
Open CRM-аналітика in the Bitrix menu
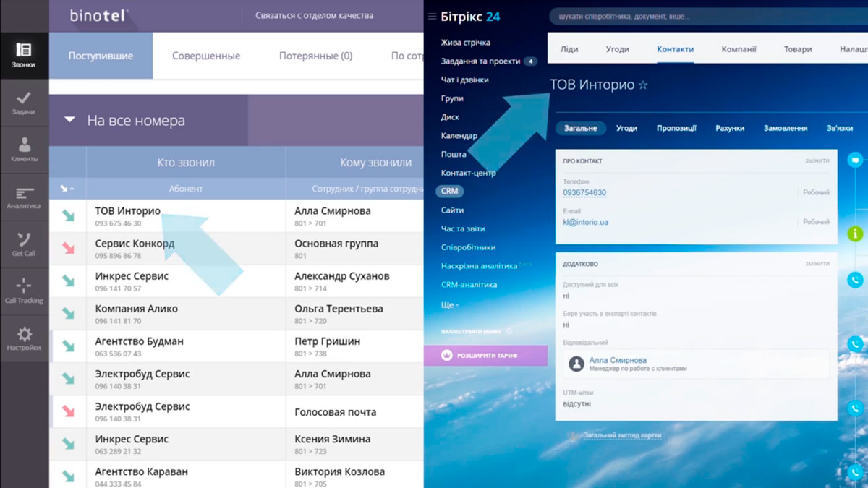click(469, 285)
